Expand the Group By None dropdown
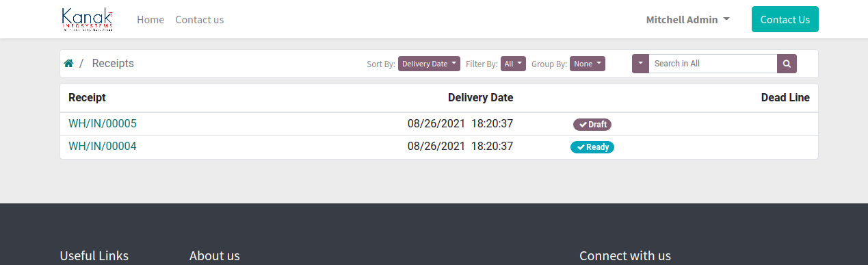Screen dimensions: 868x265 (588, 64)
